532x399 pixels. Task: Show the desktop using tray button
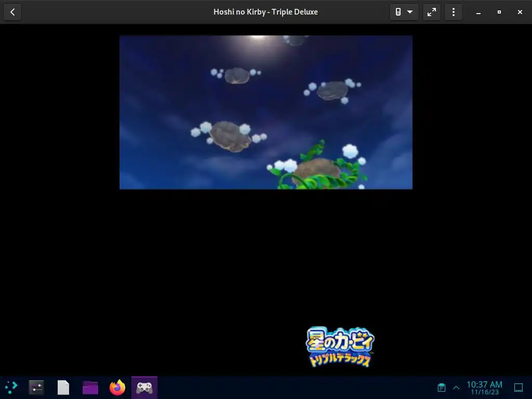(518, 388)
